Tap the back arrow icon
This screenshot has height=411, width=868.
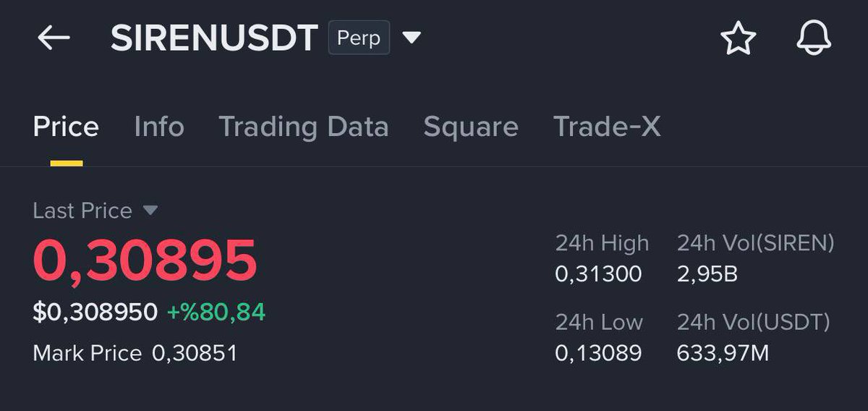coord(54,38)
